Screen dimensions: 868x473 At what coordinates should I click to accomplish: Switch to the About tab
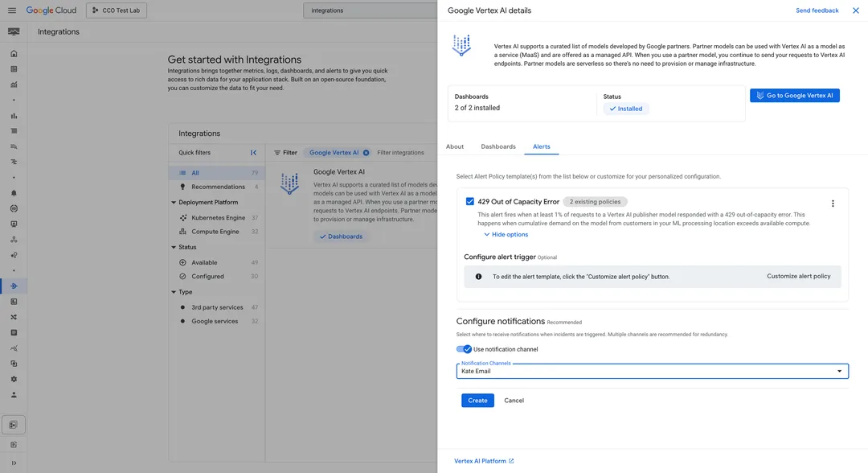(454, 146)
